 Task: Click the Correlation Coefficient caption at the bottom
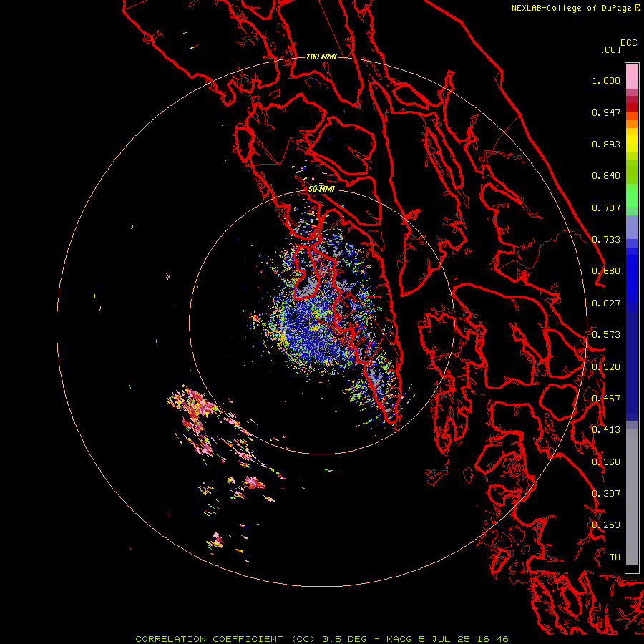click(321, 639)
